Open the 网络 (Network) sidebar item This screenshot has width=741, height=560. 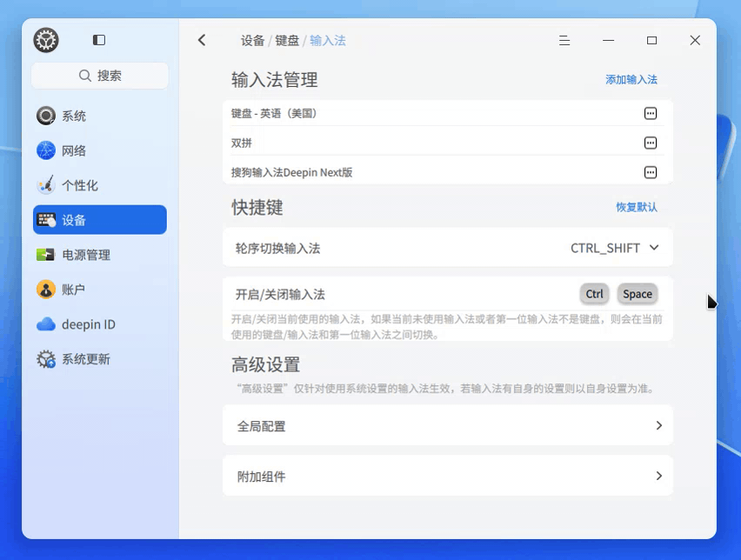pyautogui.click(x=100, y=150)
